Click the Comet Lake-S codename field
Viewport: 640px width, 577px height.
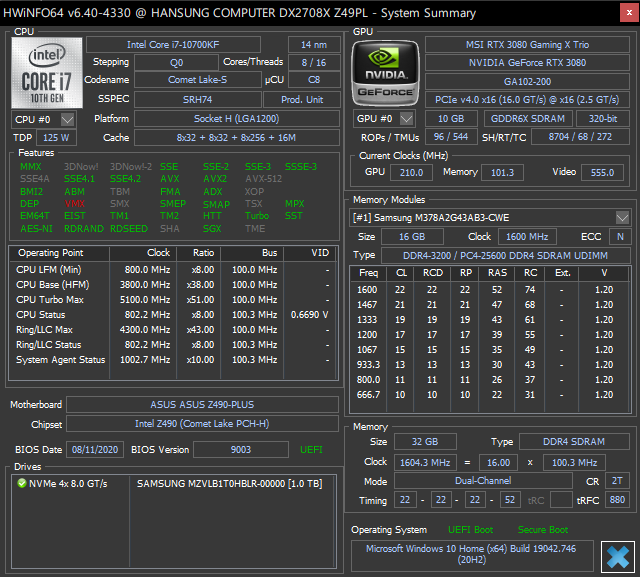point(198,80)
